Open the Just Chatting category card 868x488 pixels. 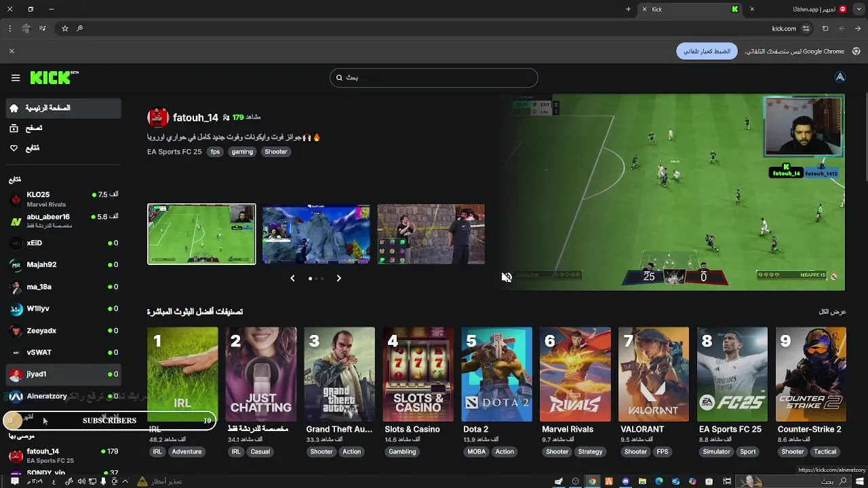(x=261, y=374)
